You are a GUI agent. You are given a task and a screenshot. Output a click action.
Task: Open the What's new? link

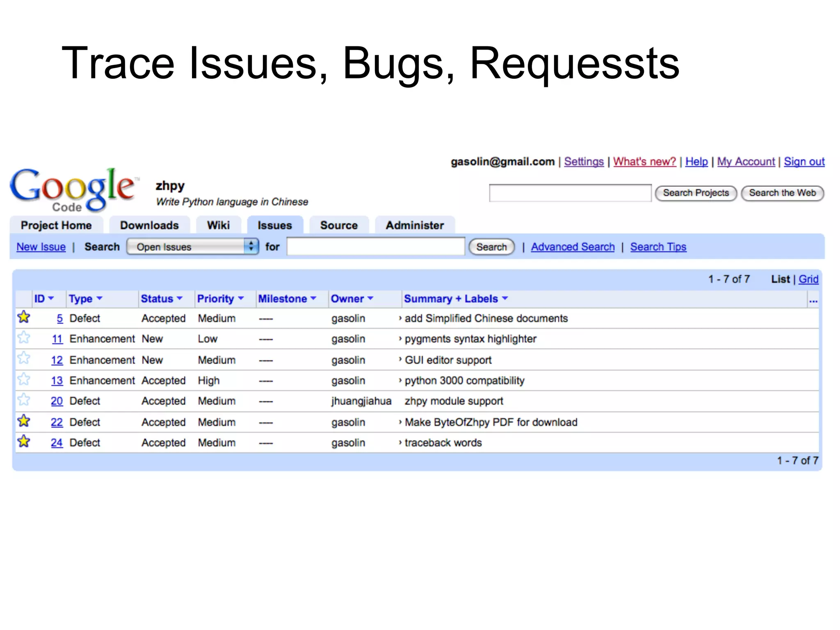click(644, 162)
